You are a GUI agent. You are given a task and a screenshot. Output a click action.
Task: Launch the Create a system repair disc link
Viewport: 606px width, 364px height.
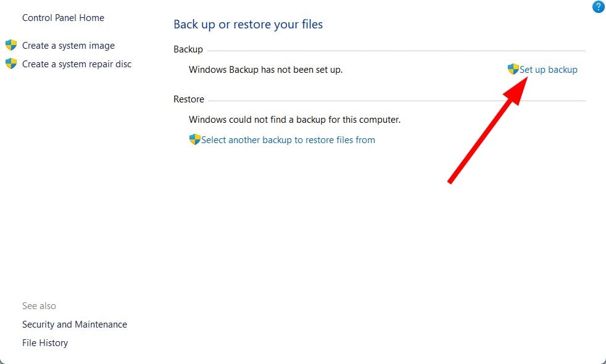point(77,64)
